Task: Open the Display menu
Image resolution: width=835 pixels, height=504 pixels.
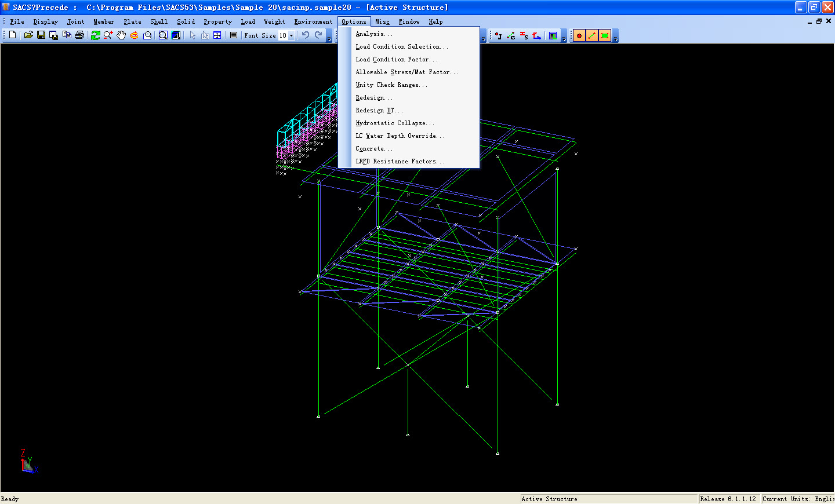Action: pos(45,21)
